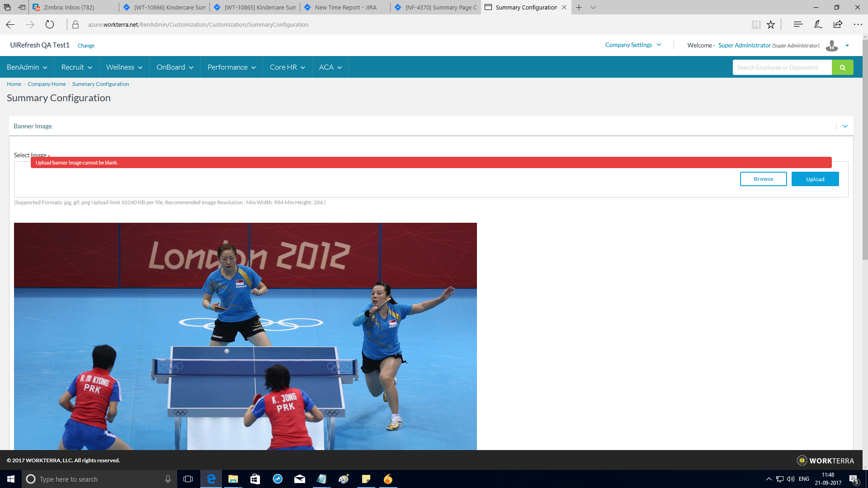
Task: Open Reading view book icon
Action: pos(756,25)
